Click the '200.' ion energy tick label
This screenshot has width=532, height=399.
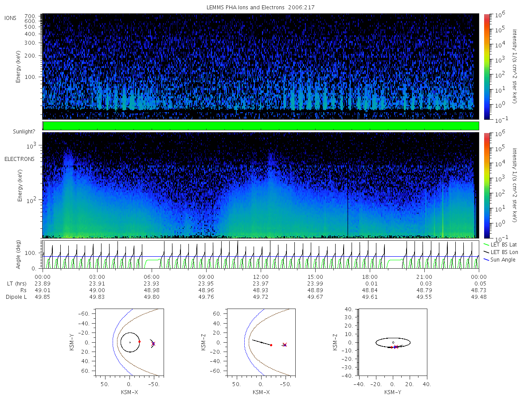(30, 56)
